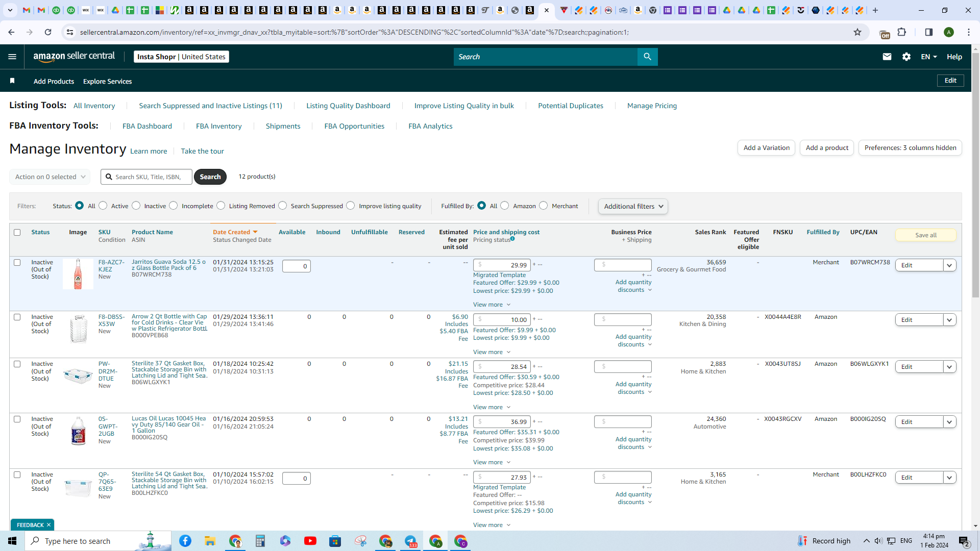Open the Calculator from the taskbar

[x=260, y=541]
